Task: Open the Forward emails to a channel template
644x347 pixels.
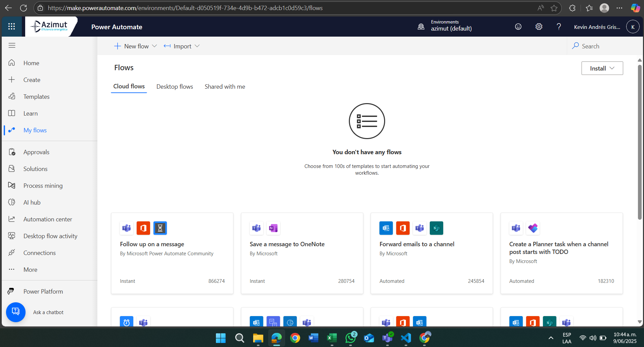Action: click(x=432, y=253)
